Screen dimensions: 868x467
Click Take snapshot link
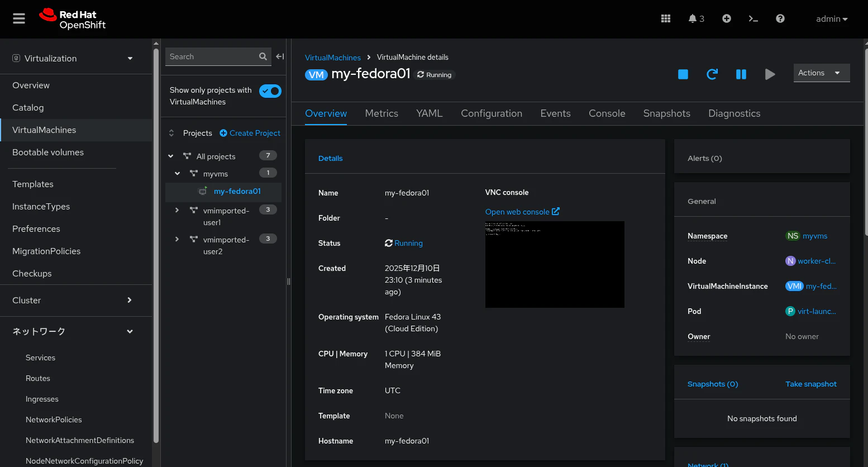(811, 384)
